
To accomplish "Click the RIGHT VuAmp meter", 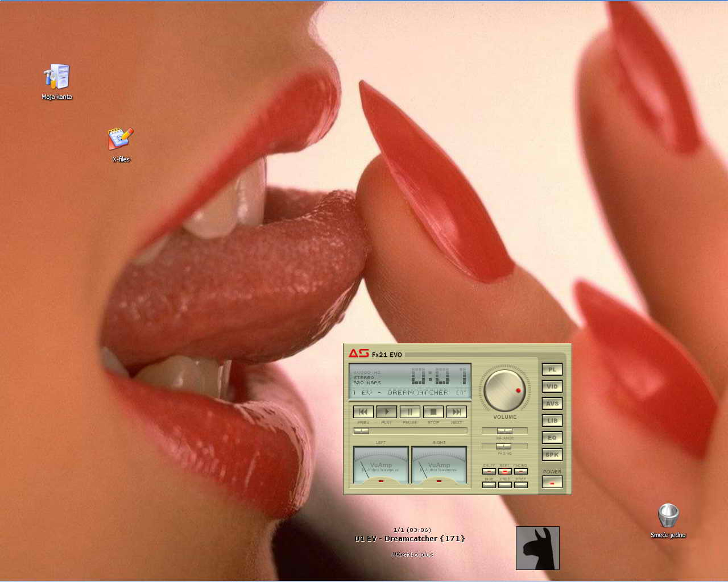I will pos(439,465).
